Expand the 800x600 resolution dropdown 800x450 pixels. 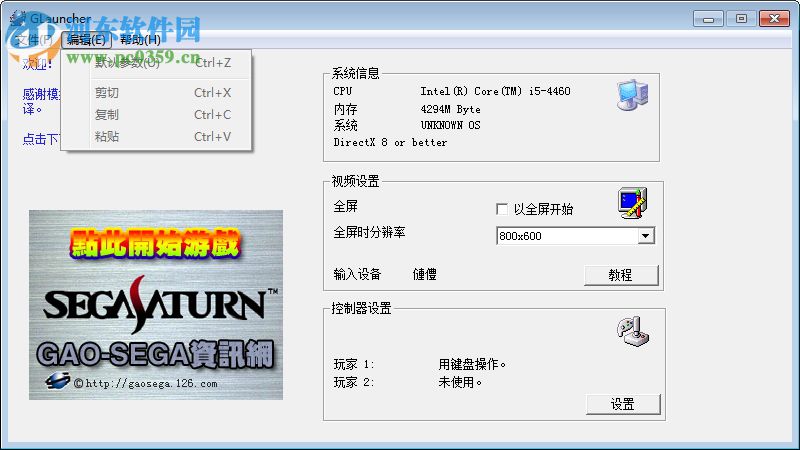645,236
